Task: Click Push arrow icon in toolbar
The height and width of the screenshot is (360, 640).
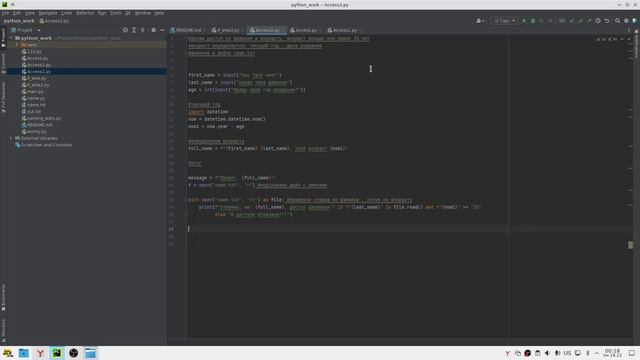Action: [x=589, y=21]
